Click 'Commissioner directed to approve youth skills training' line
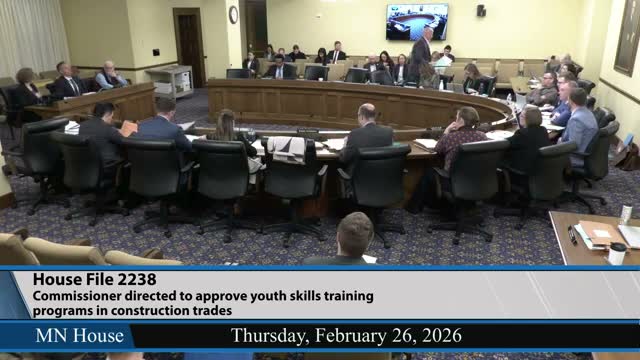 (x=203, y=296)
